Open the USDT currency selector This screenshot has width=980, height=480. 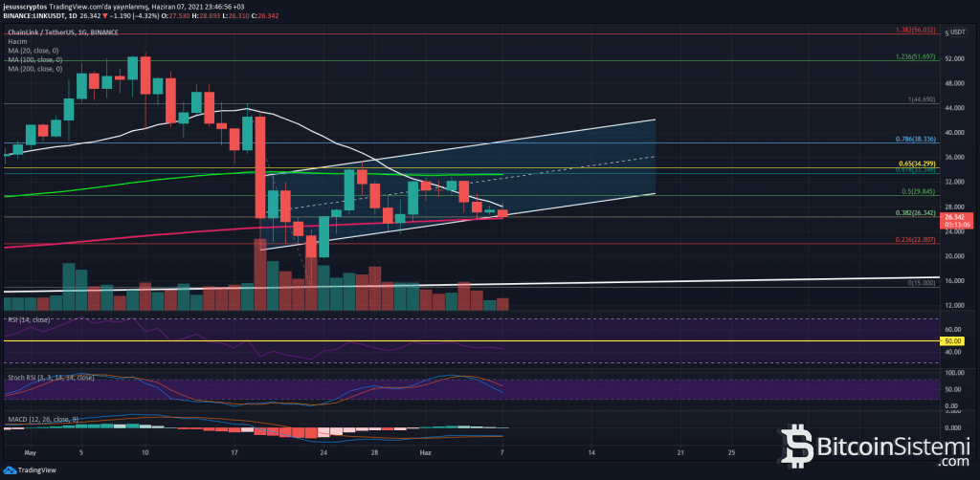coord(959,33)
